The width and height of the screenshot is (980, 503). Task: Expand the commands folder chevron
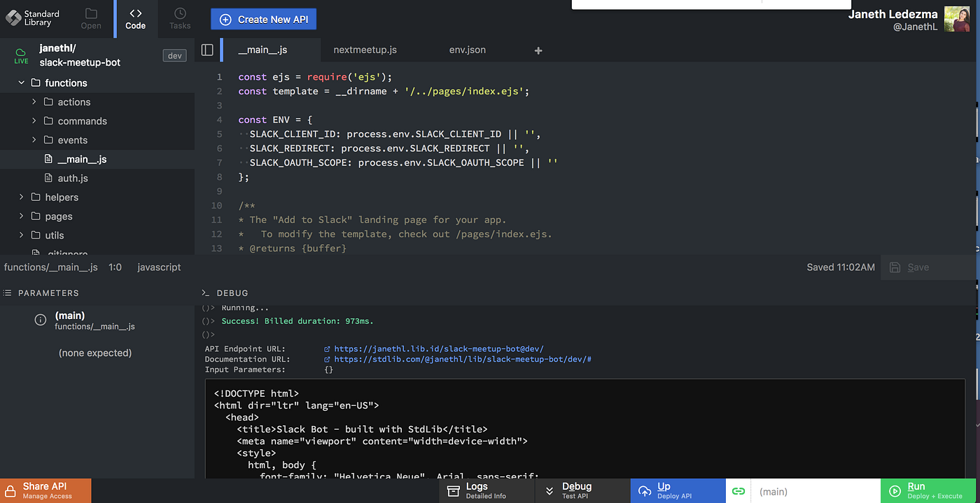(x=34, y=120)
